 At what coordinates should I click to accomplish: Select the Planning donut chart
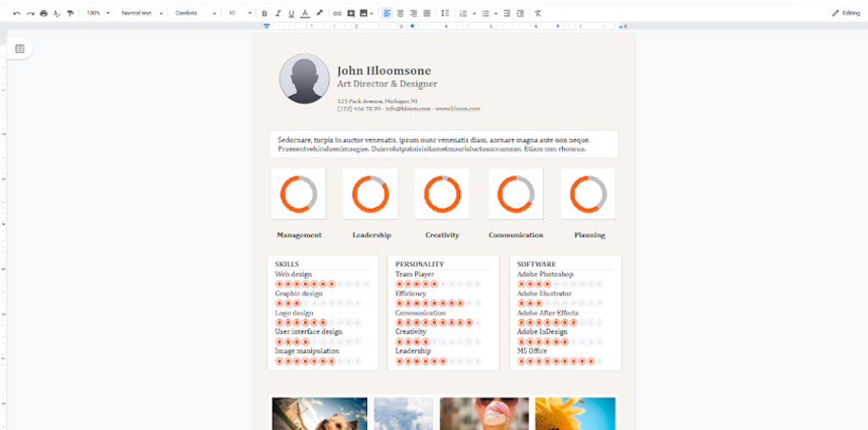pyautogui.click(x=588, y=194)
